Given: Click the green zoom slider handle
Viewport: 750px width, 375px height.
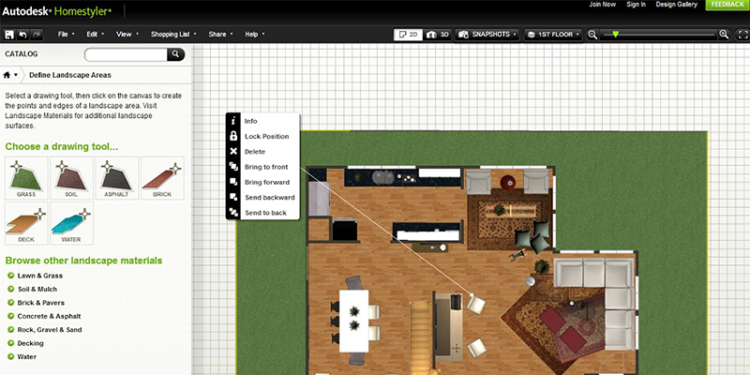Looking at the screenshot, I should [616, 34].
